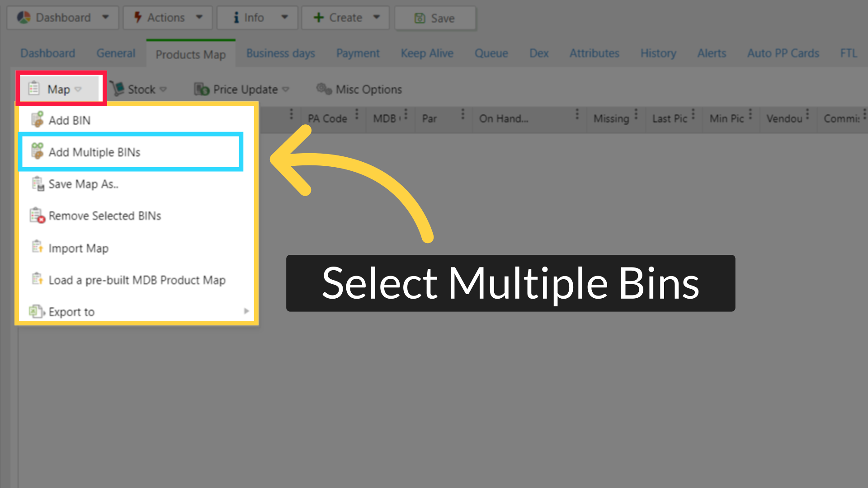868x488 pixels.
Task: Switch to the Attributes tab
Action: (x=594, y=53)
